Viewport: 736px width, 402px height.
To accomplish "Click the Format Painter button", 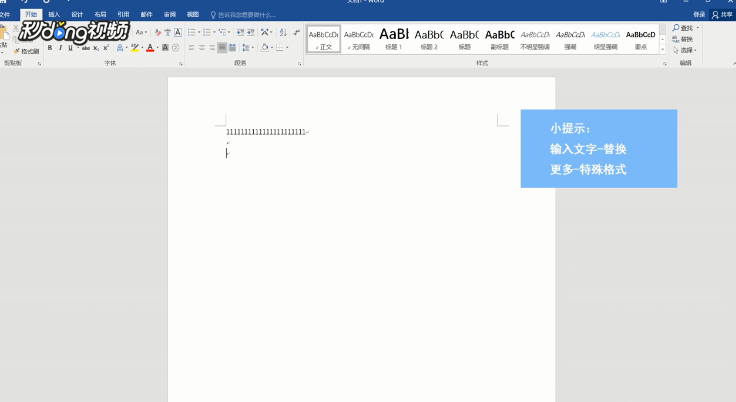I will tap(27, 51).
